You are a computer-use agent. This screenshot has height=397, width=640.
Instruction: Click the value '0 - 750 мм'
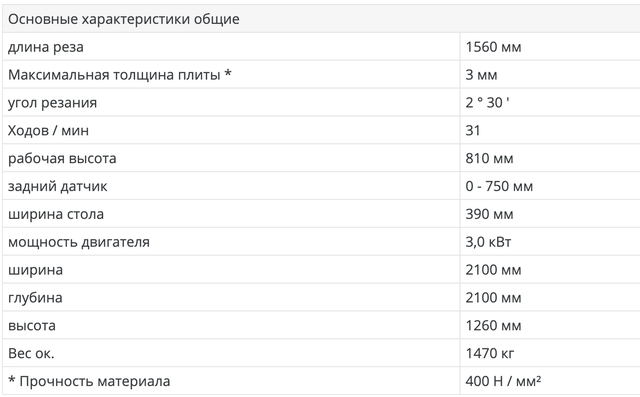tap(499, 186)
